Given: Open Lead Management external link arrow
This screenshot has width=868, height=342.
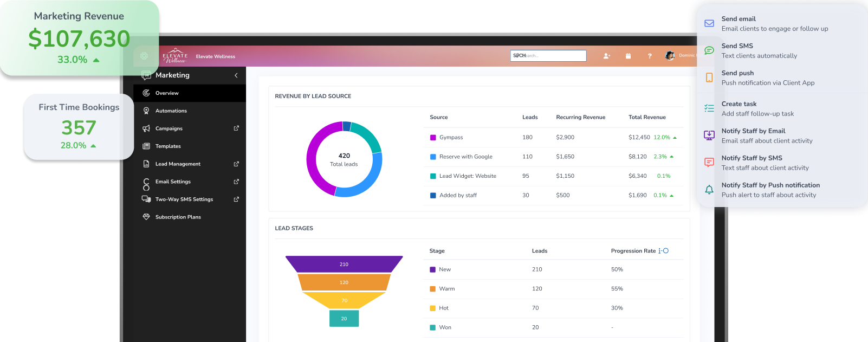Looking at the screenshot, I should coord(236,164).
